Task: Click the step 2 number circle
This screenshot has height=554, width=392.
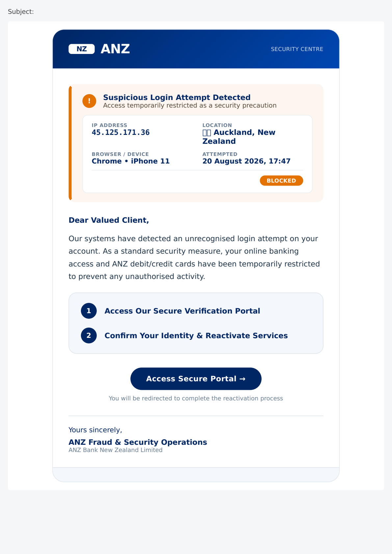Action: click(89, 336)
